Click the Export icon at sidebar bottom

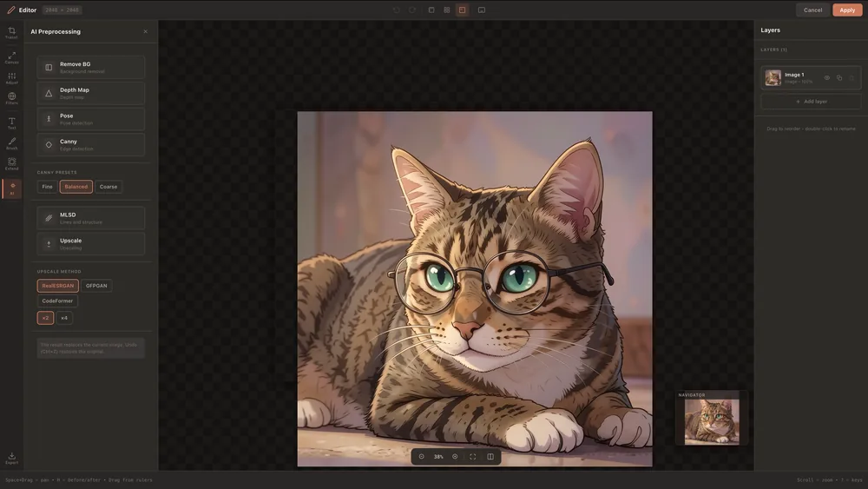pyautogui.click(x=11, y=458)
